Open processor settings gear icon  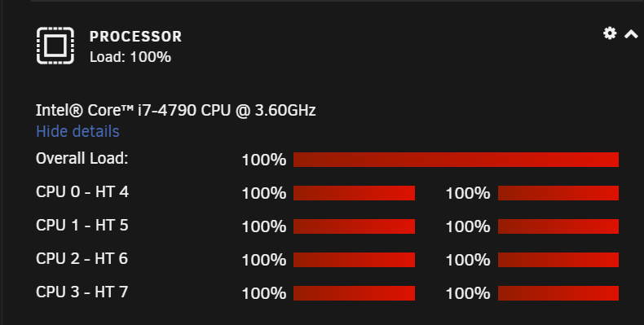coord(610,33)
